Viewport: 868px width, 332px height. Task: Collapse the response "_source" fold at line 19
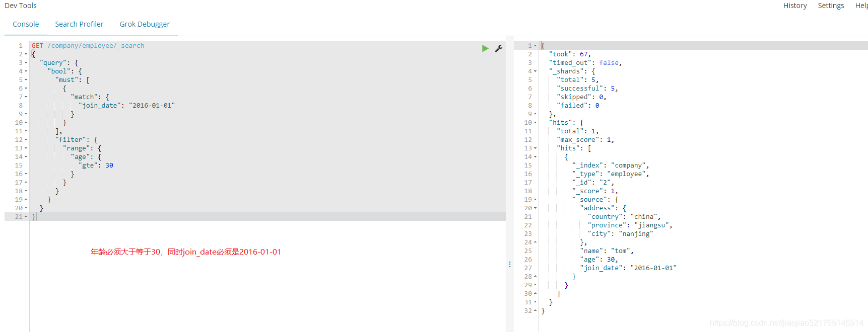pyautogui.click(x=536, y=200)
